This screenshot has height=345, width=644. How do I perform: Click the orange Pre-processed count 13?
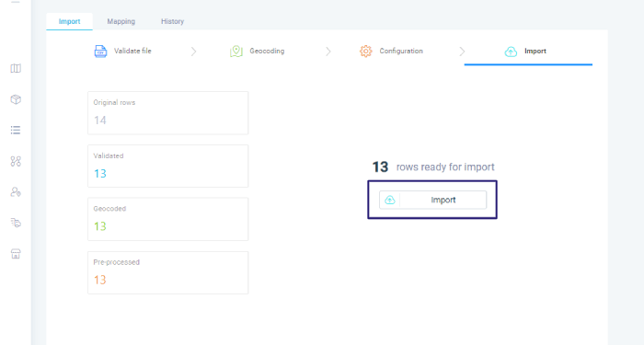tap(99, 280)
